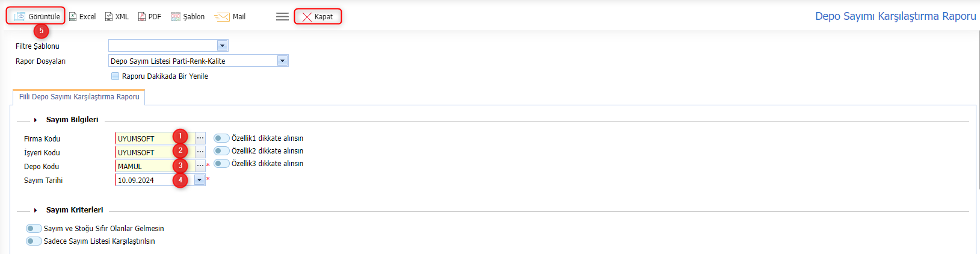Open Sayım Tarihi date picker arrow
The image size is (980, 254).
[x=199, y=180]
